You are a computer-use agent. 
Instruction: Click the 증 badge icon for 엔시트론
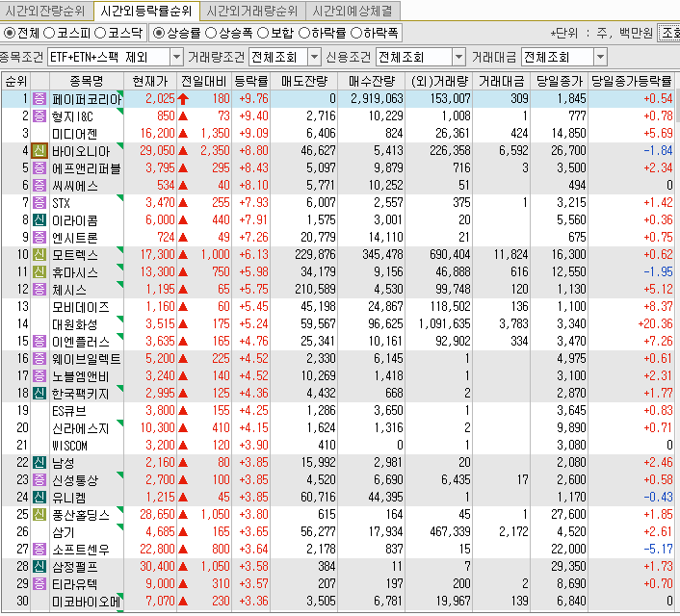tap(39, 238)
